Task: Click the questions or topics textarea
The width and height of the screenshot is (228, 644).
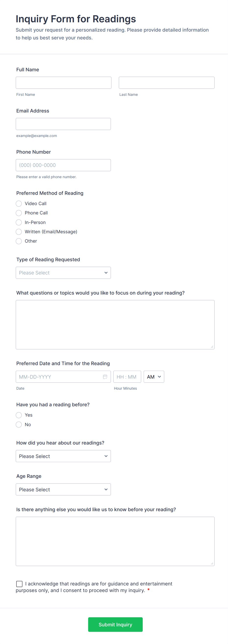Action: click(x=115, y=324)
